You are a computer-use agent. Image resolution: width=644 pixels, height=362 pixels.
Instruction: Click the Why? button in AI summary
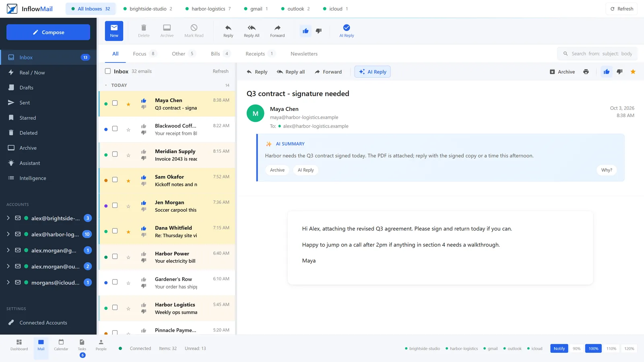[607, 170]
